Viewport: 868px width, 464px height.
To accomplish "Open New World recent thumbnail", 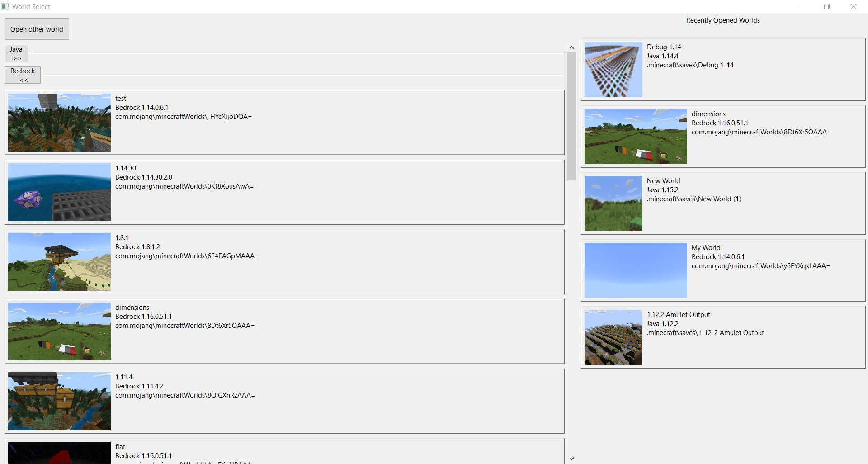I will [x=613, y=204].
